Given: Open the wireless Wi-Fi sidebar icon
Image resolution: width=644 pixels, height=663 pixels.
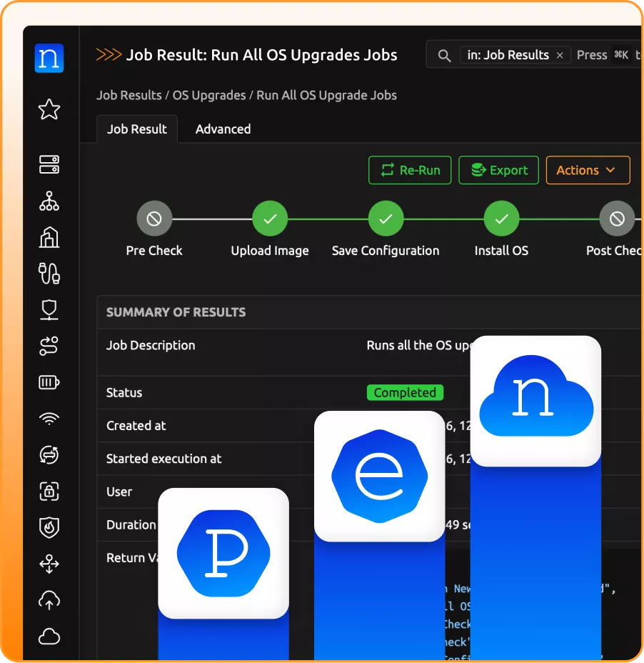Looking at the screenshot, I should coord(49,419).
